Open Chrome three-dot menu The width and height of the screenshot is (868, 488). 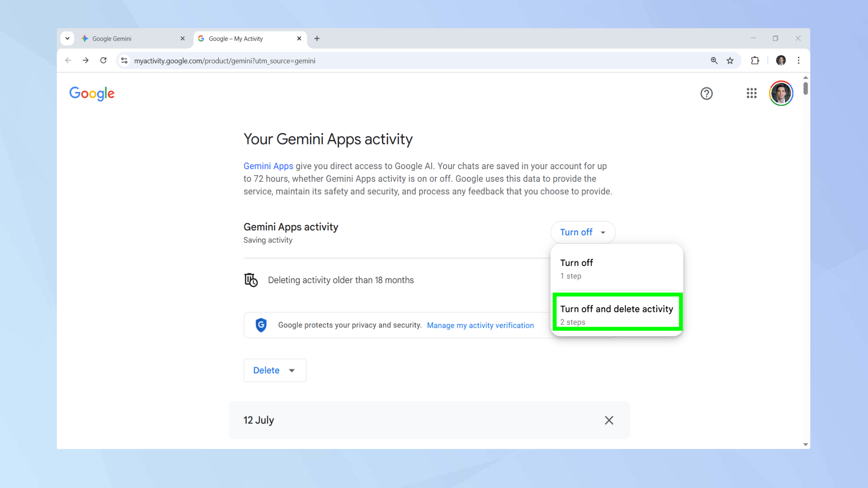[x=798, y=61]
